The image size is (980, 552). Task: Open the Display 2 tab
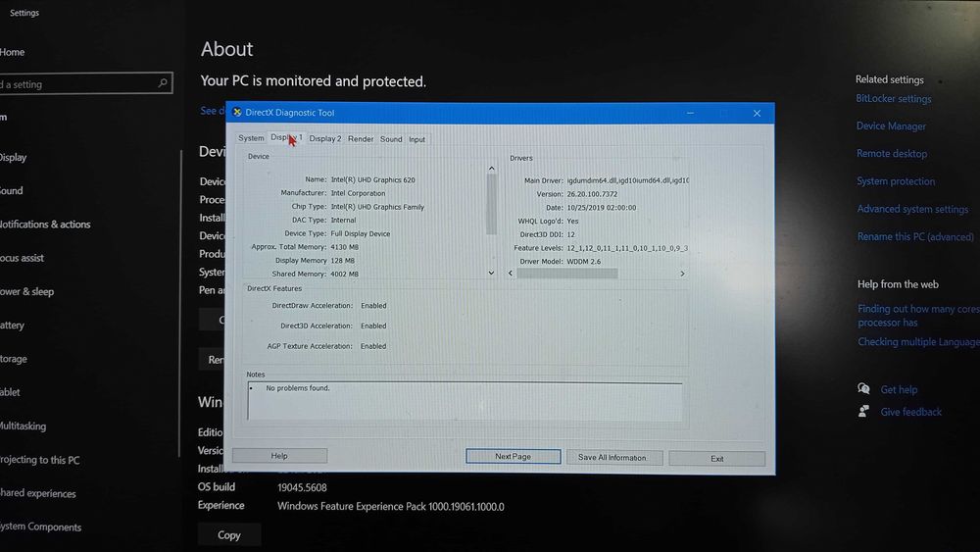click(x=325, y=139)
